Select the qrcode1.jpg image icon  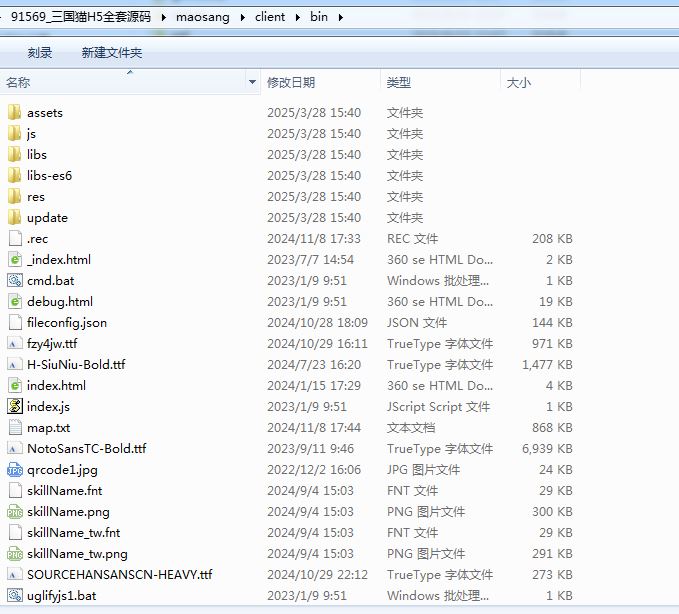(x=14, y=469)
